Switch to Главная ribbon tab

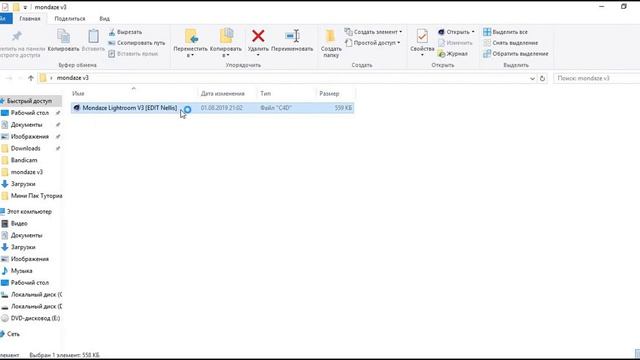point(30,19)
